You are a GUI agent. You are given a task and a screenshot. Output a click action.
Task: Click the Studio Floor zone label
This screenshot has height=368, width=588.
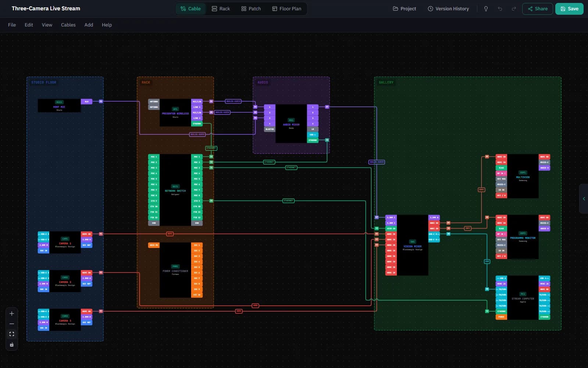coord(44,82)
